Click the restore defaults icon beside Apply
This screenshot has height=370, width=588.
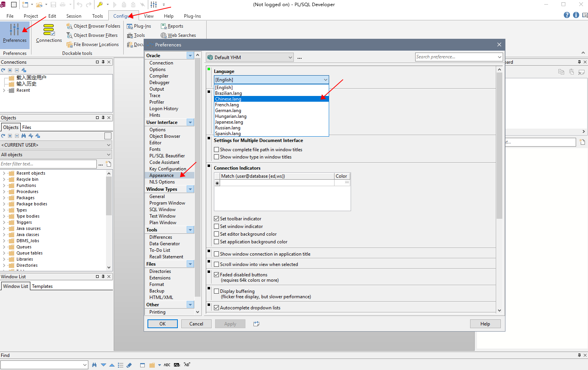pos(257,324)
